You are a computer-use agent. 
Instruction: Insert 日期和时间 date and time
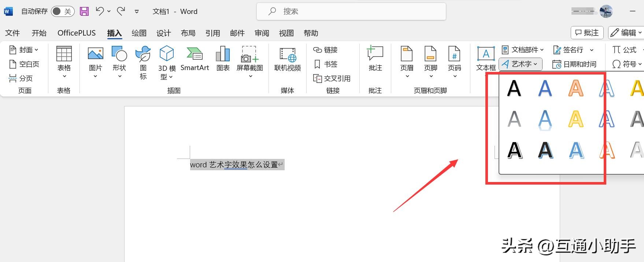click(x=574, y=64)
